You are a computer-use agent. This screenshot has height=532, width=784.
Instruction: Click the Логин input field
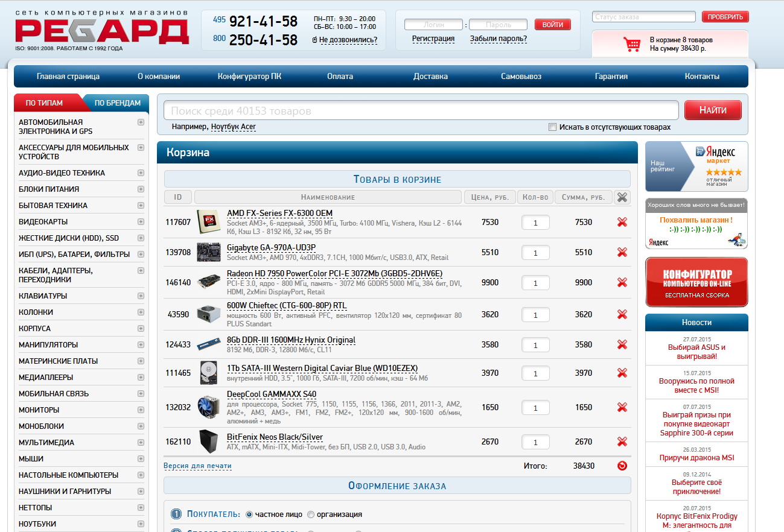point(434,25)
